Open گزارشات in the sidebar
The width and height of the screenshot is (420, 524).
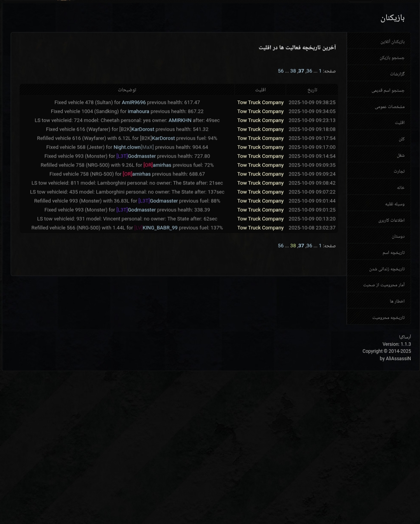point(397,74)
